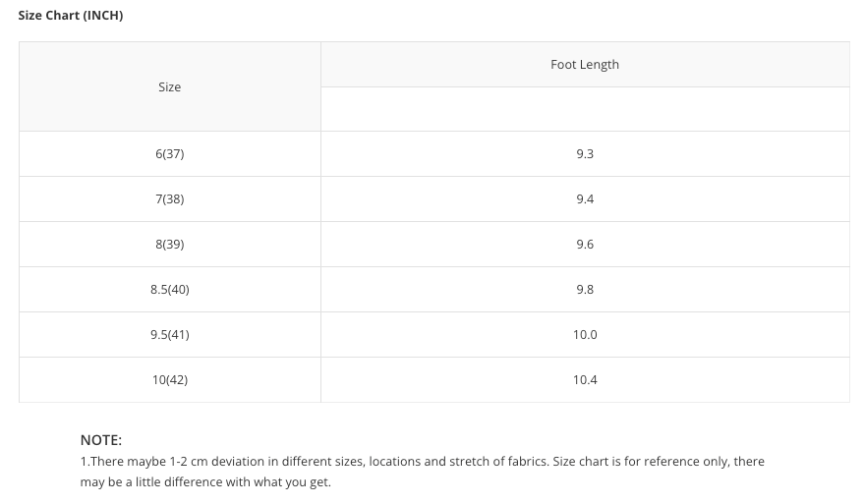Select size 9.5(41) cell
The width and height of the screenshot is (864, 504).
169,335
